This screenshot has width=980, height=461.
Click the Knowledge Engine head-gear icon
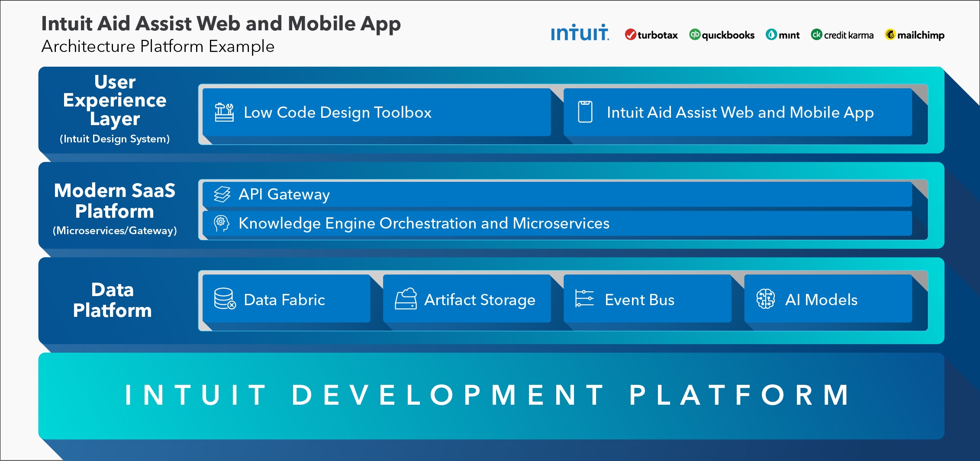tap(221, 223)
